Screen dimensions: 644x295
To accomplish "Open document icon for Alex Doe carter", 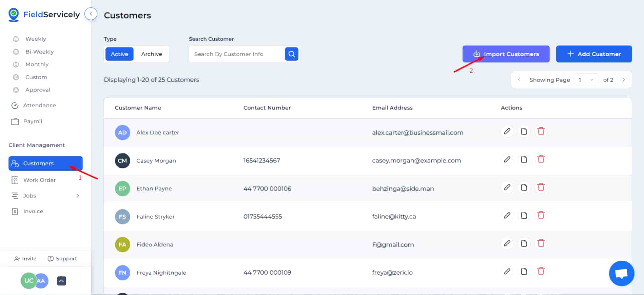I will click(524, 131).
